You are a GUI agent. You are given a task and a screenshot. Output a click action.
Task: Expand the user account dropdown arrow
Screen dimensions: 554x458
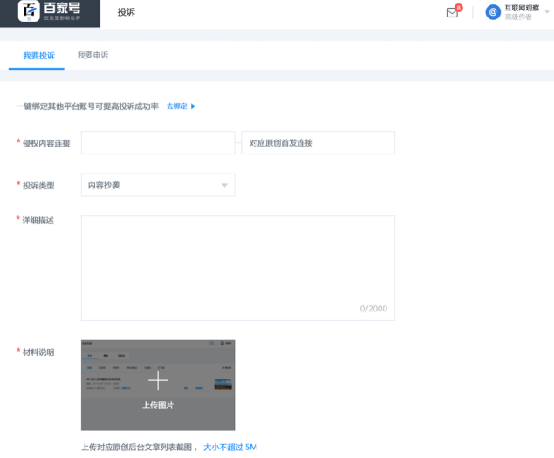tap(547, 12)
